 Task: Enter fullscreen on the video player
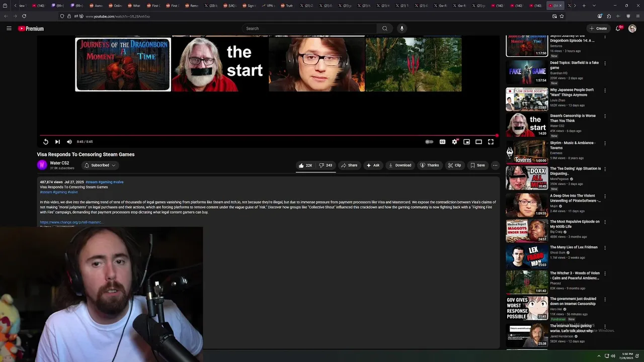coord(491,142)
